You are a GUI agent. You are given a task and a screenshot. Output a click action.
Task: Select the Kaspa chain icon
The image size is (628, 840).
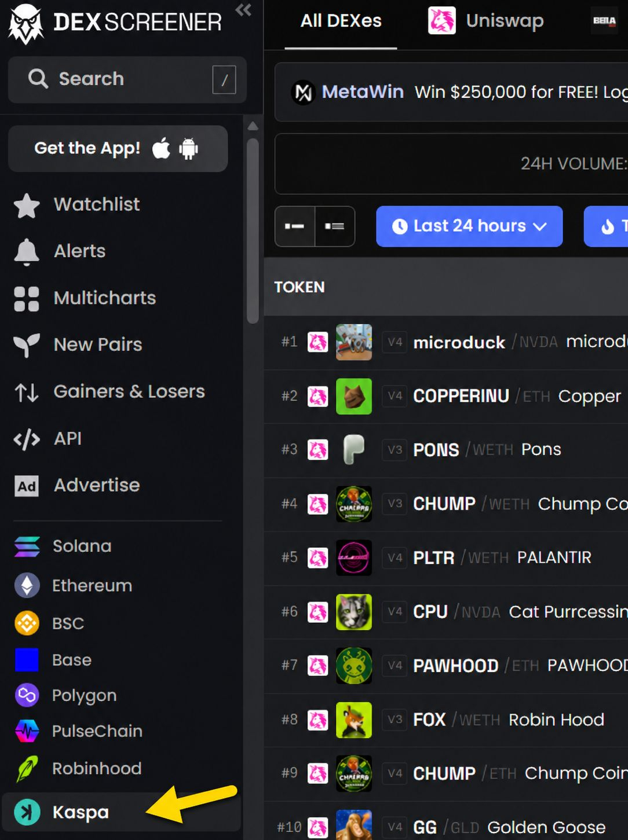(27, 812)
